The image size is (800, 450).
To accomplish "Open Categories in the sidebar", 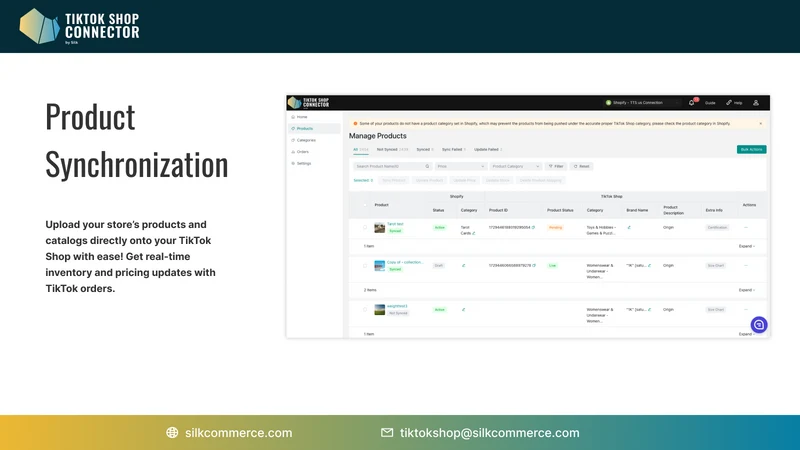I will click(314, 140).
